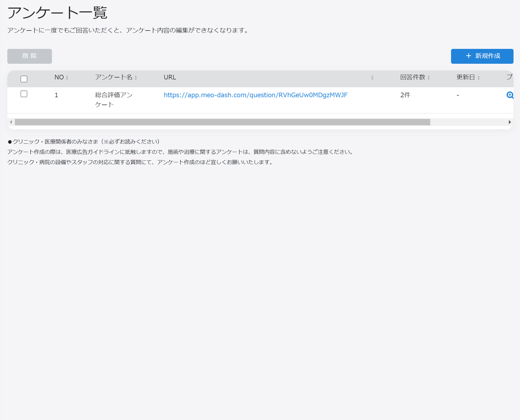The width and height of the screenshot is (520, 420).
Task: Click the URL column header label
Action: 170,77
